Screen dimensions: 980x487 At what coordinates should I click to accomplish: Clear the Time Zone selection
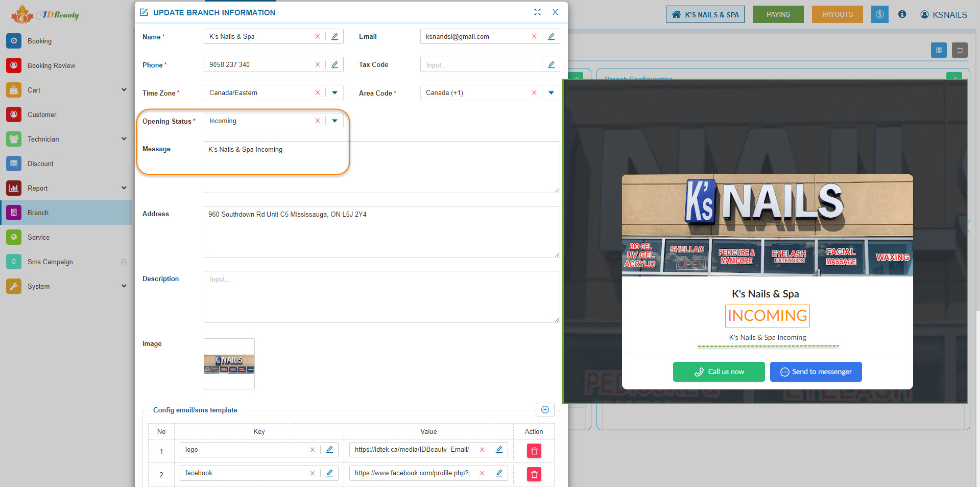[318, 92]
